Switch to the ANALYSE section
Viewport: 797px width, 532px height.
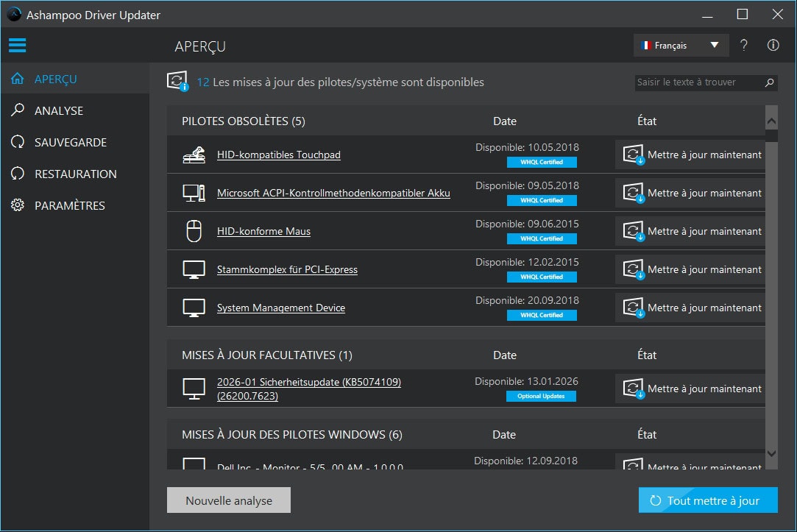pos(57,110)
